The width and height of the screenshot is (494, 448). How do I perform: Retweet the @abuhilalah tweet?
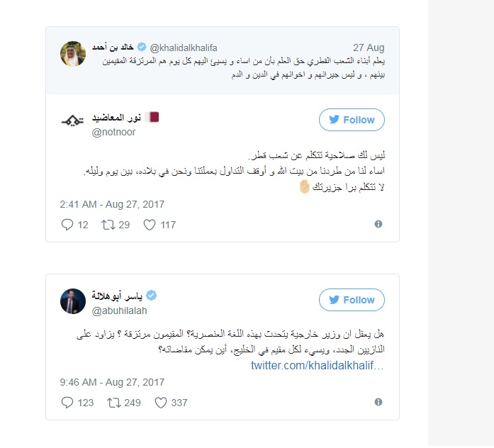(113, 403)
